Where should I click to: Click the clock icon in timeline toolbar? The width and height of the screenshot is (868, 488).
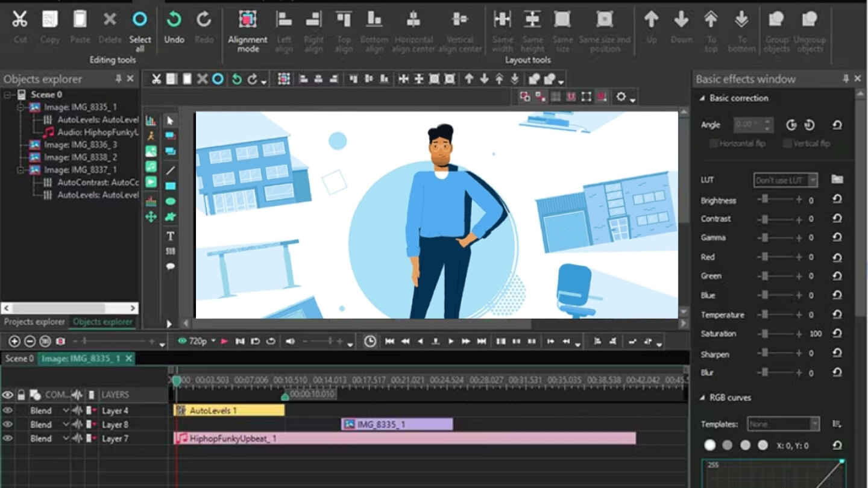point(370,341)
